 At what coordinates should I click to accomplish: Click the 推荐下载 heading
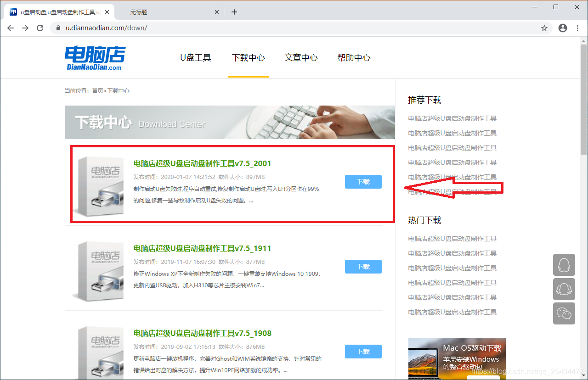pos(424,100)
